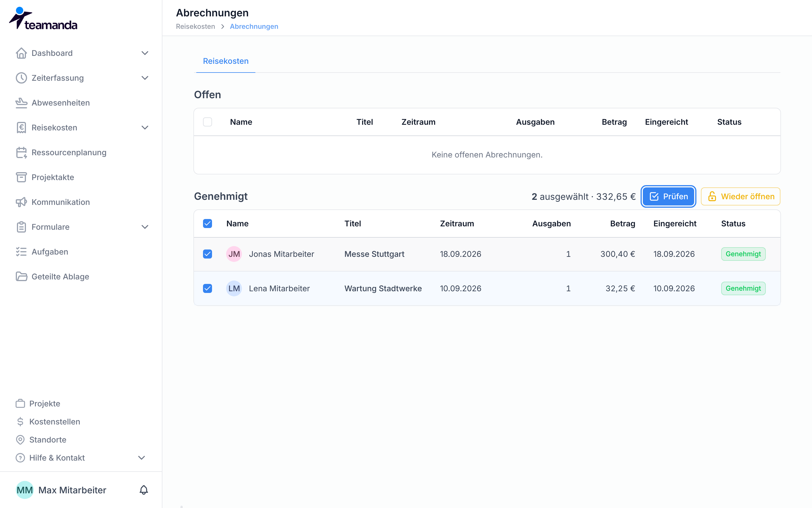Click the Hilfe & Kontakt question icon
The height and width of the screenshot is (508, 812).
click(20, 458)
